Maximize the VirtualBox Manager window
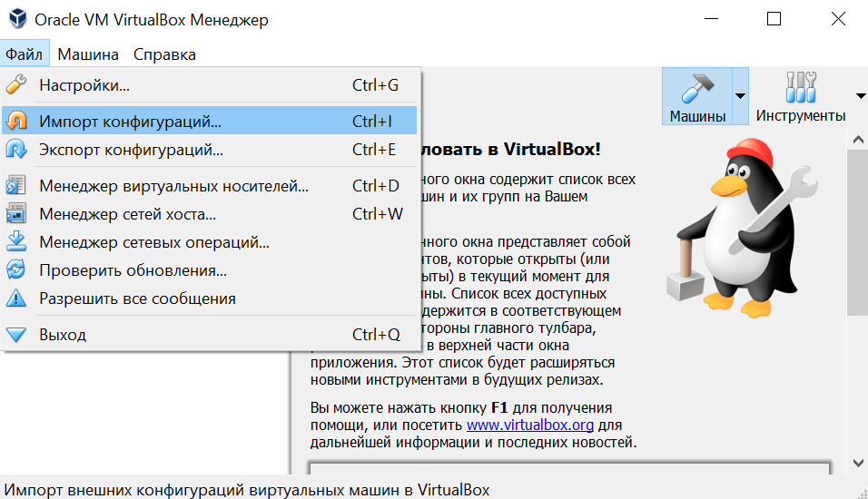The image size is (868, 499). tap(774, 19)
